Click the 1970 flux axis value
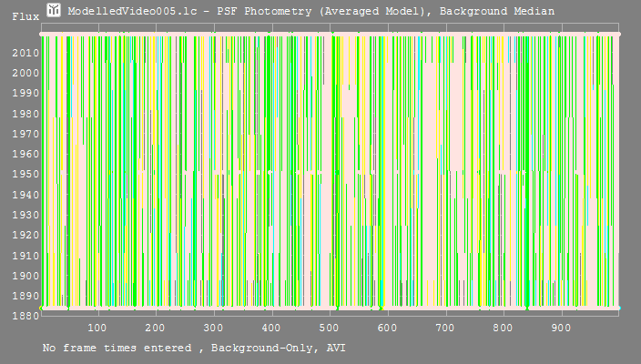This screenshot has width=641, height=364. [x=25, y=134]
